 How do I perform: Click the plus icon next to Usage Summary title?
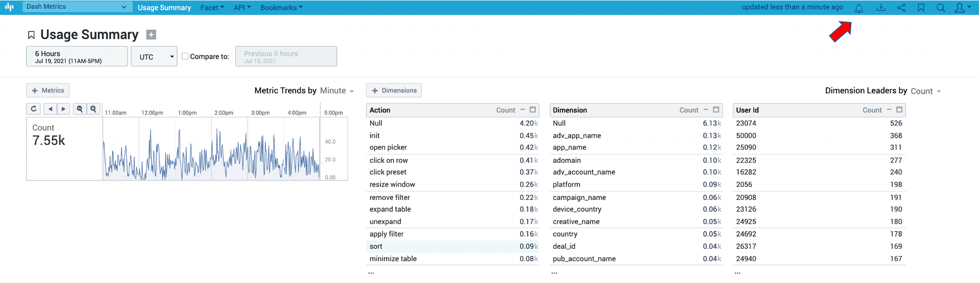click(x=151, y=35)
